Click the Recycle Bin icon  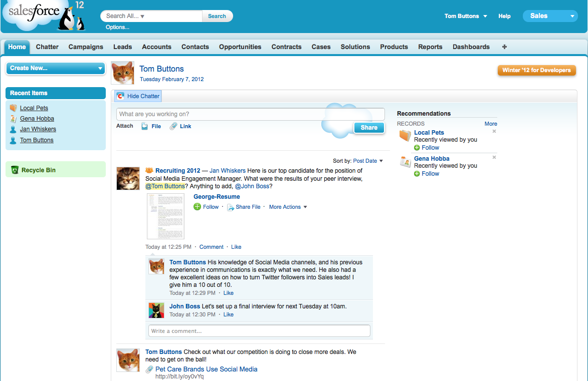15,170
